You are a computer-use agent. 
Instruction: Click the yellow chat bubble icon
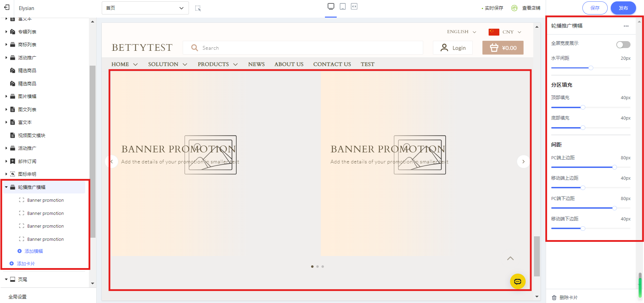coord(517,282)
